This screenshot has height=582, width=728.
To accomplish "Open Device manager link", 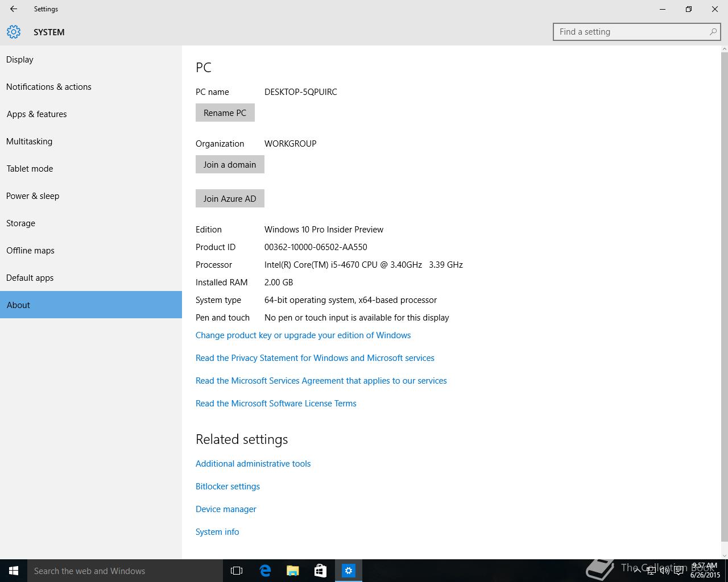I will click(226, 509).
